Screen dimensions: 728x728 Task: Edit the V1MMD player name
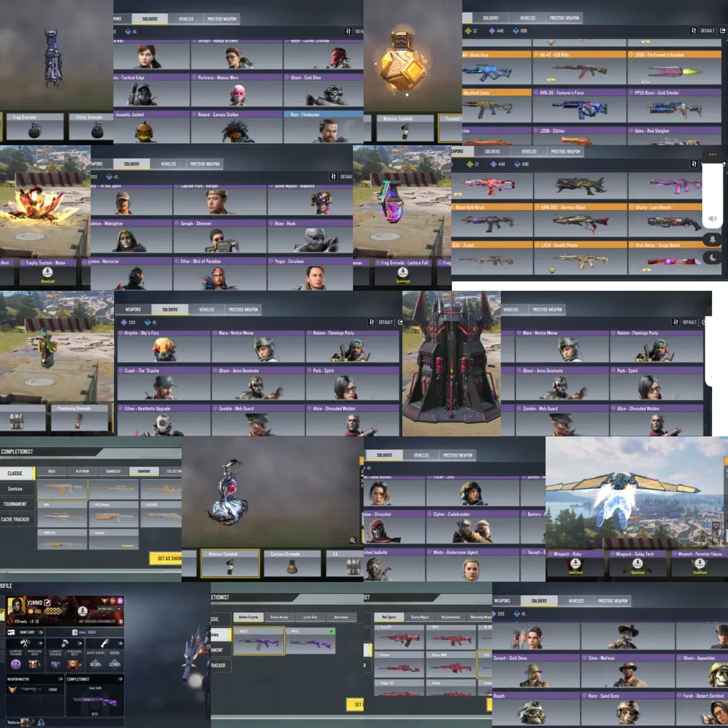(48, 602)
